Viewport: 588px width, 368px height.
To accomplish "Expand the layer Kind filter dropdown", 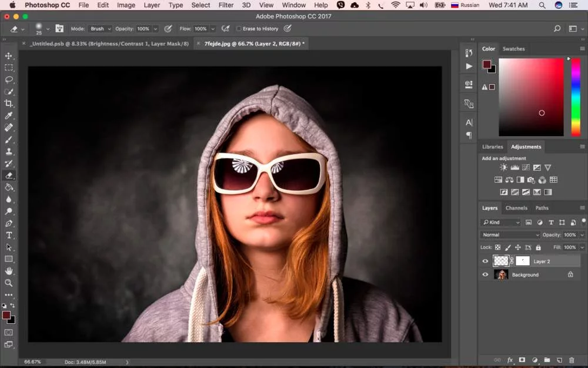I will (501, 223).
